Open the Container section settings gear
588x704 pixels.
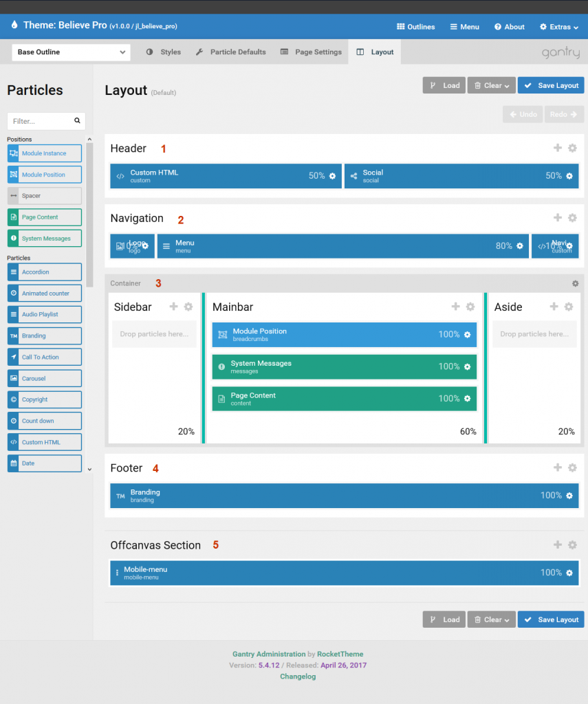(575, 283)
